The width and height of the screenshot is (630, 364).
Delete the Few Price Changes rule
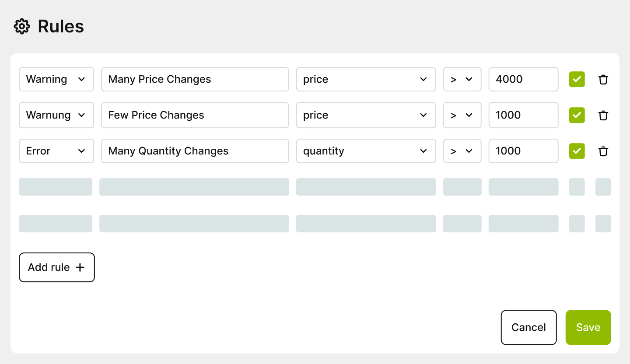click(x=603, y=115)
